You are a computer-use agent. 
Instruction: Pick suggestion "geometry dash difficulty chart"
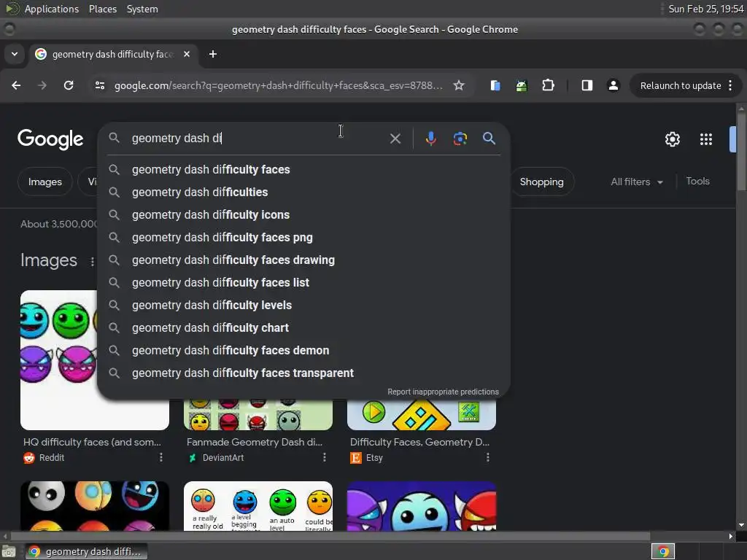click(x=303, y=327)
